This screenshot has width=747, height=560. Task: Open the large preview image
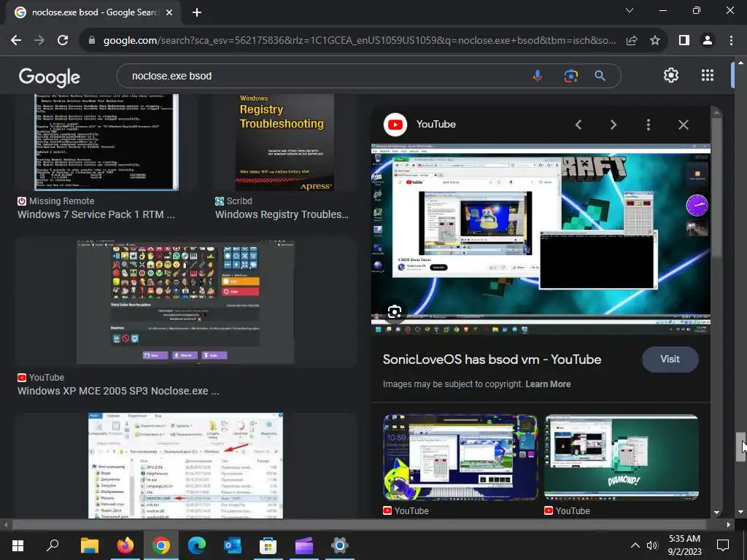(541, 238)
